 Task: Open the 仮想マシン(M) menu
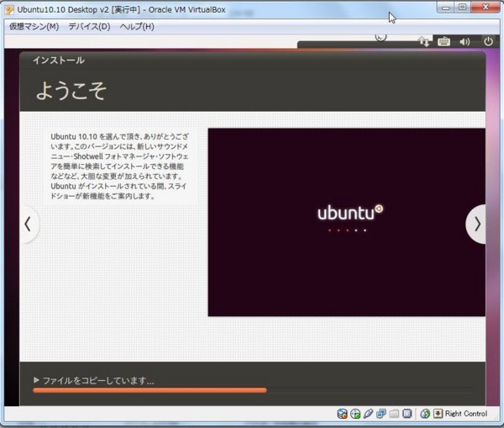(x=34, y=26)
